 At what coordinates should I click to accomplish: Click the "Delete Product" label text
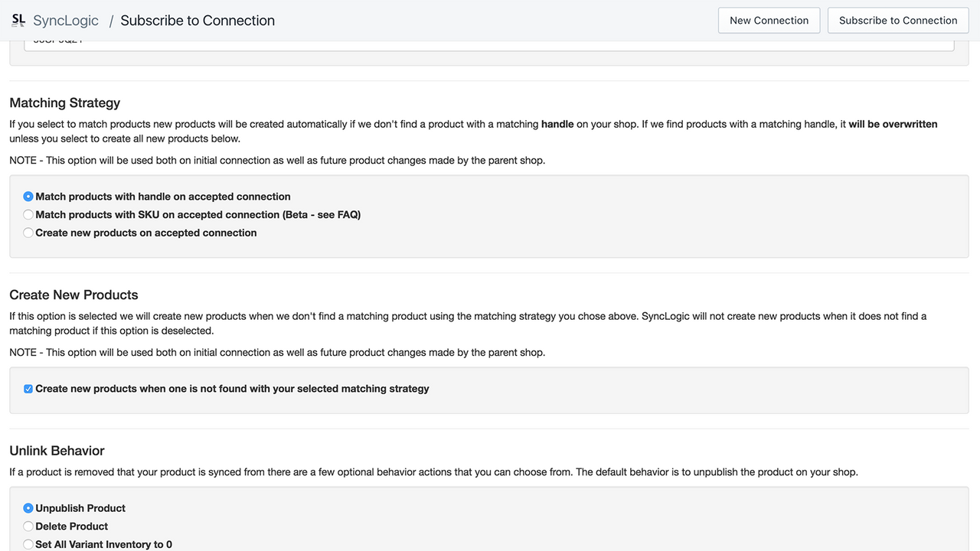click(71, 526)
